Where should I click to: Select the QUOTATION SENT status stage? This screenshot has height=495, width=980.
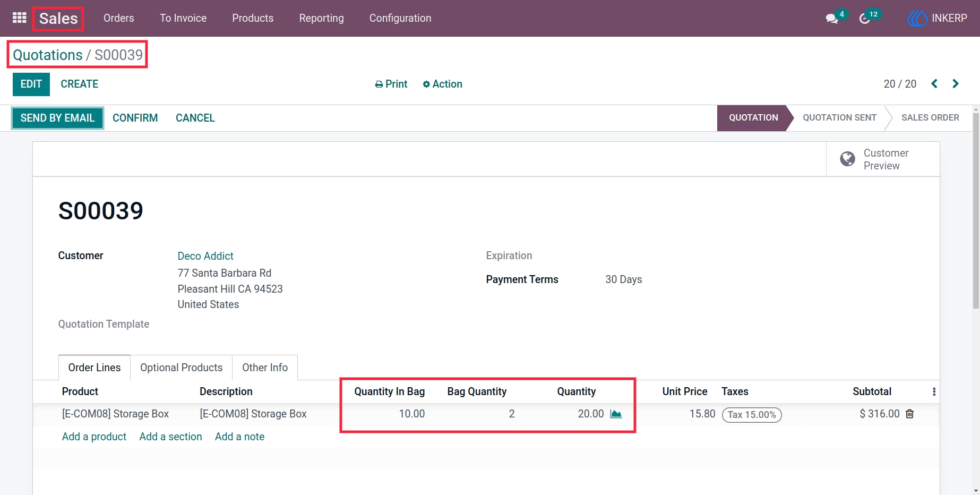point(839,117)
